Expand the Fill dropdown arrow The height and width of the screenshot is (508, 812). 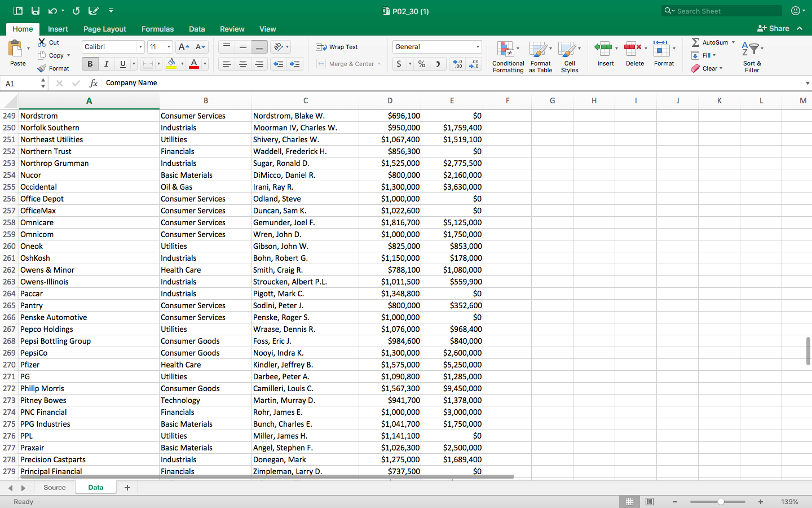[714, 55]
